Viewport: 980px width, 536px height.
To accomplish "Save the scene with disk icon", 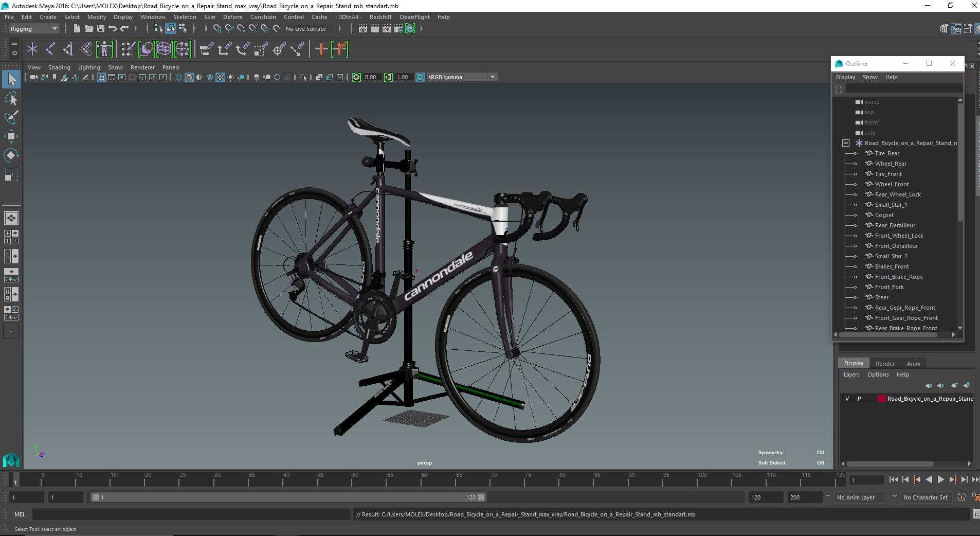I will 101,29.
